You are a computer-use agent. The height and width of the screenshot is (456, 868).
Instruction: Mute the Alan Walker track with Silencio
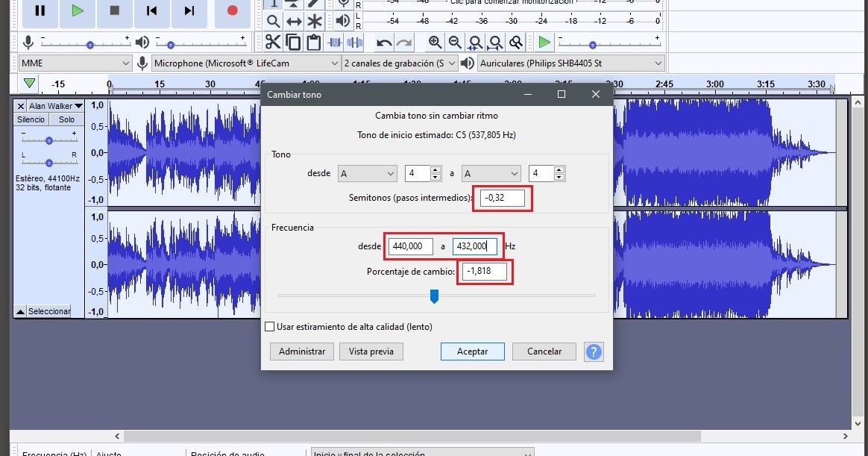point(30,119)
